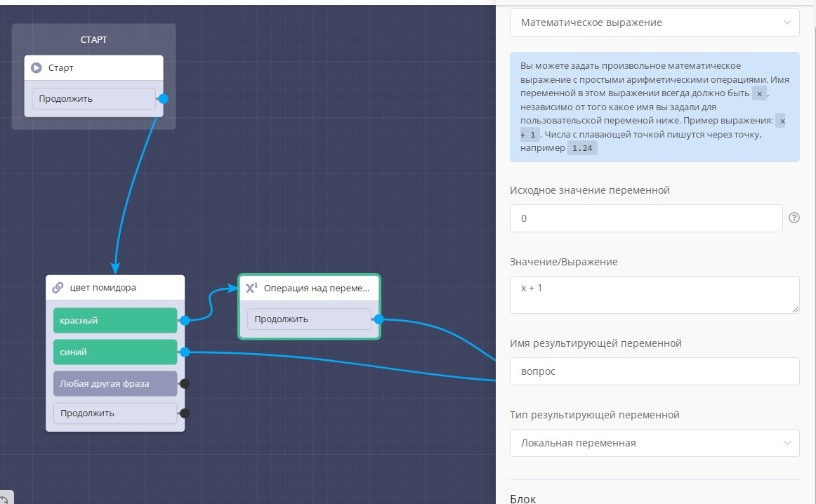Image resolution: width=816 pixels, height=504 pixels.
Task: Click the help icon beside initial value field
Action: click(x=795, y=218)
